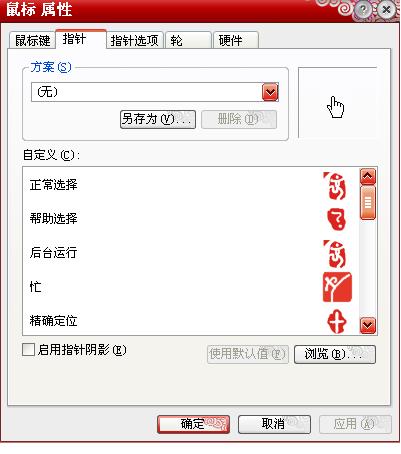
Task: Enable the 启用指针阴影 checkbox
Action: pos(28,350)
